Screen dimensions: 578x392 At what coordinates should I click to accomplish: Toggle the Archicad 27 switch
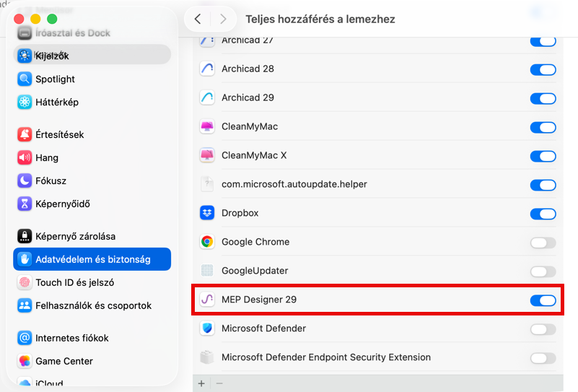(x=543, y=41)
